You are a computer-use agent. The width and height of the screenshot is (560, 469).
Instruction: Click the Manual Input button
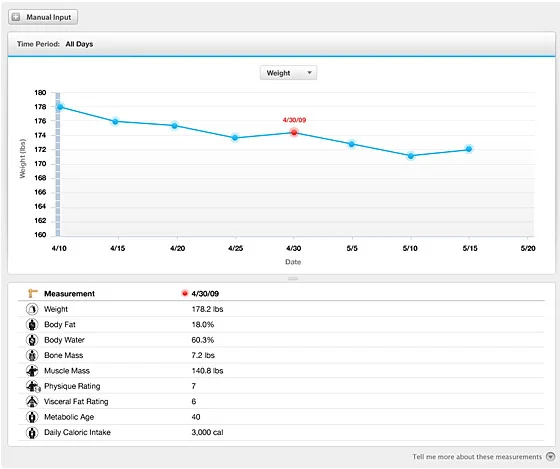pos(43,17)
